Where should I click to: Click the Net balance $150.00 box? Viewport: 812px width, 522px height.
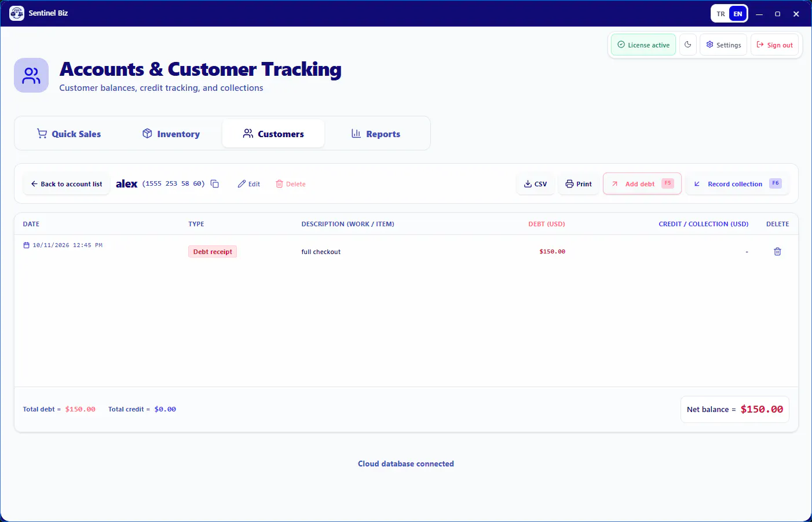735,409
